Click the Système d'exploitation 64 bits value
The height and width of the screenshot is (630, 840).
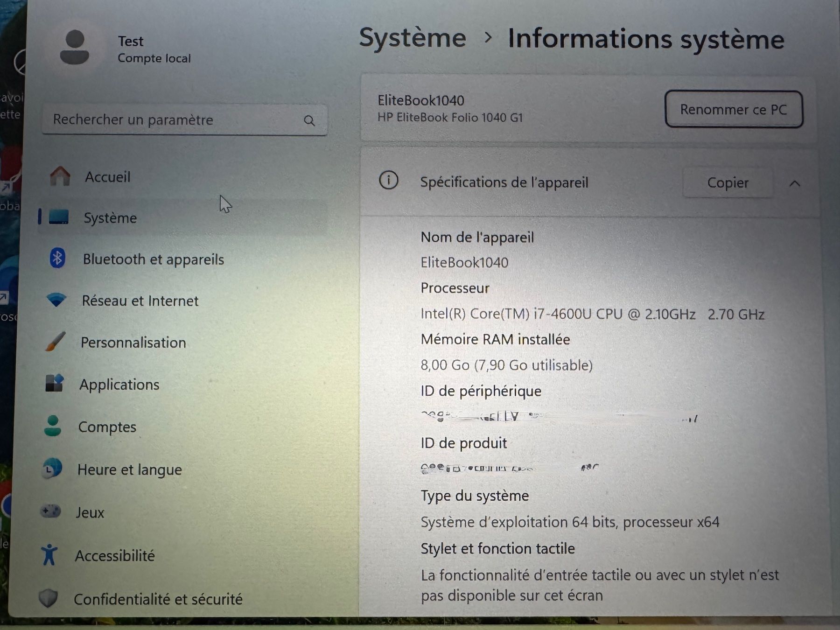click(x=570, y=522)
